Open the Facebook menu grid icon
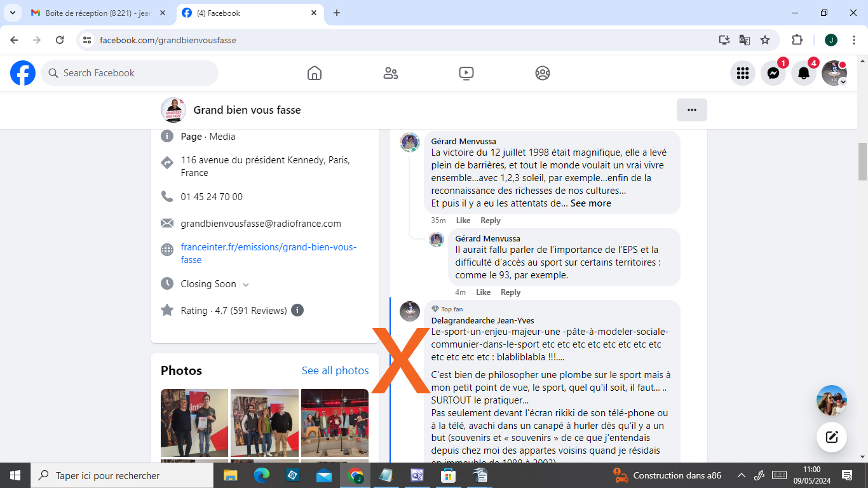The height and width of the screenshot is (488, 868). click(x=743, y=73)
